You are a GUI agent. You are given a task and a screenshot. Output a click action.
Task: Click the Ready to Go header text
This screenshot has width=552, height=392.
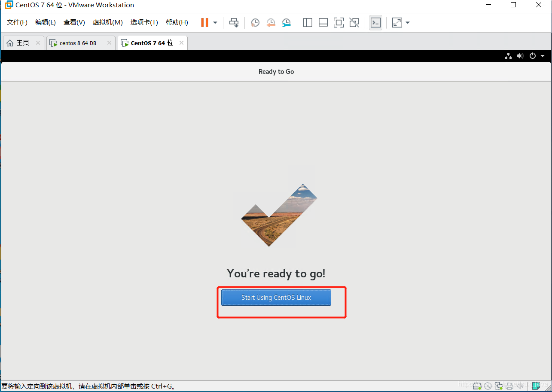[x=276, y=72]
